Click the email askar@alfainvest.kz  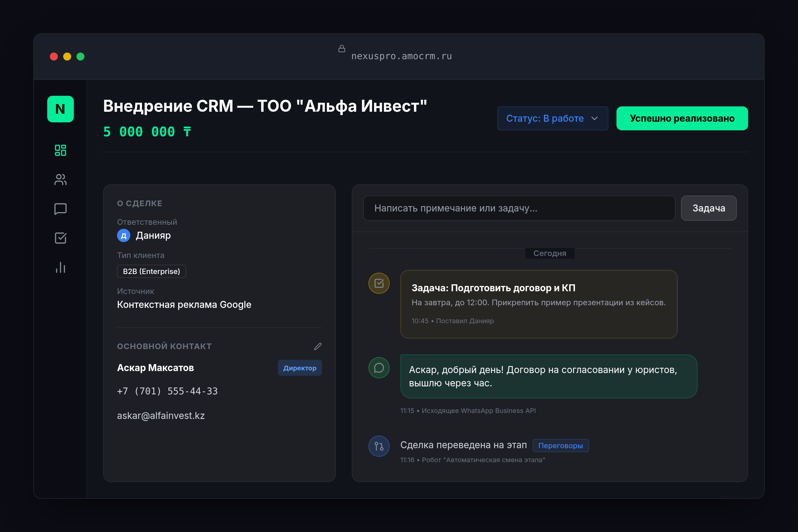pos(161,416)
